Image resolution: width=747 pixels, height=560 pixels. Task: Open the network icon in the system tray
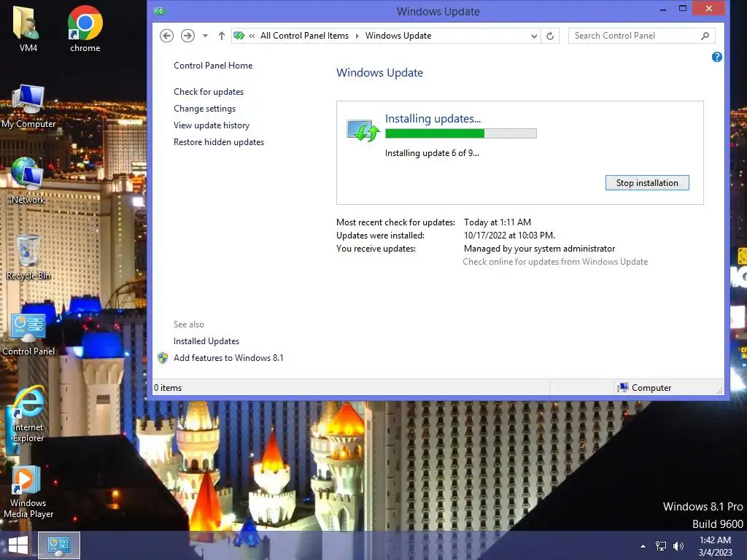(661, 546)
